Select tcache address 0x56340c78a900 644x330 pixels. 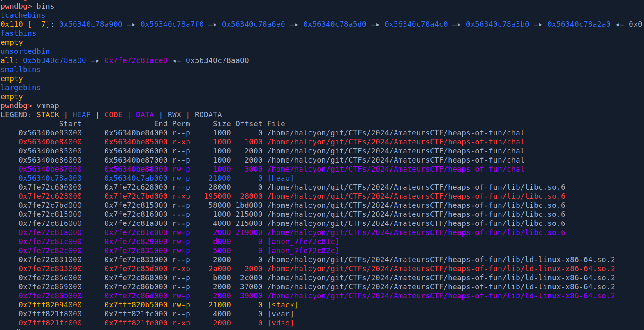pyautogui.click(x=90, y=24)
